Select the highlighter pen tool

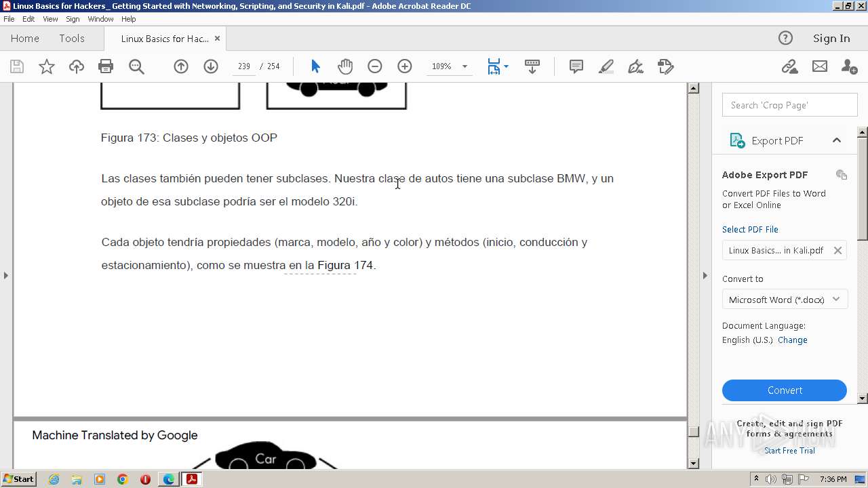(606, 66)
